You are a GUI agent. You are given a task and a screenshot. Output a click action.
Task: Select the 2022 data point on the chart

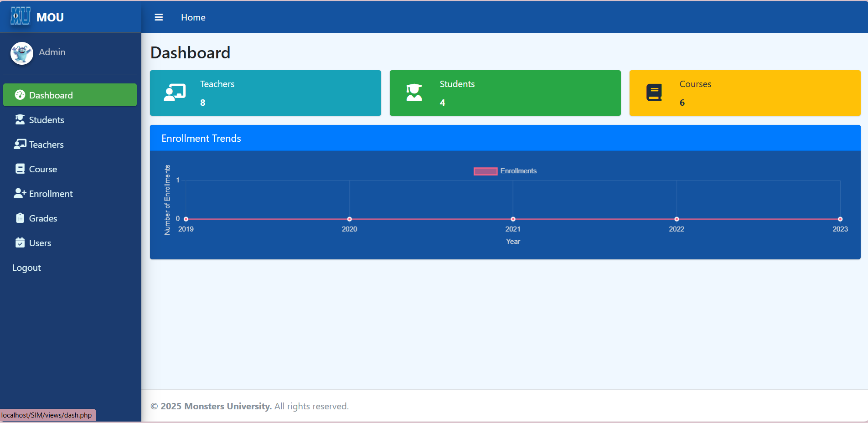tap(677, 219)
